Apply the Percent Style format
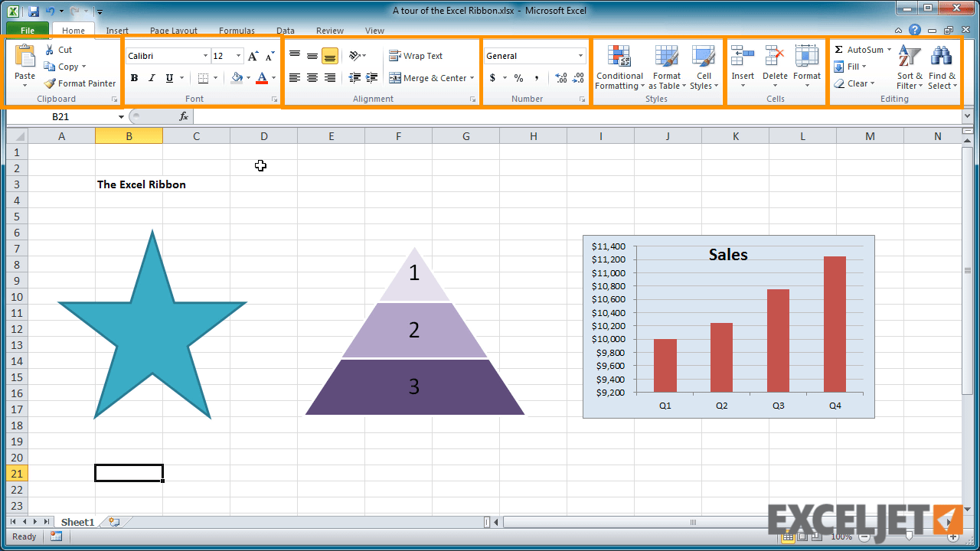Viewport: 980px width, 551px height. 518,78
